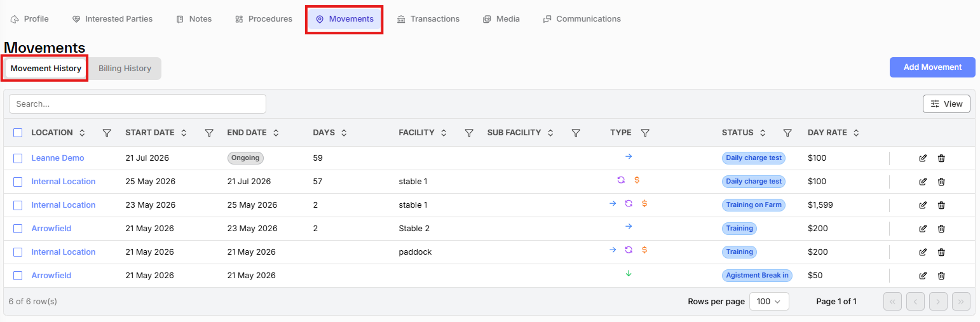Edit the Leanne Demo movement row
The height and width of the screenshot is (322, 980).
[923, 158]
